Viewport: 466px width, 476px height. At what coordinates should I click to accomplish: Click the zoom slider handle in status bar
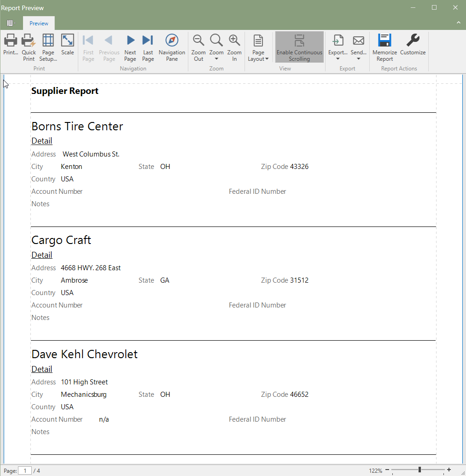coord(419,470)
